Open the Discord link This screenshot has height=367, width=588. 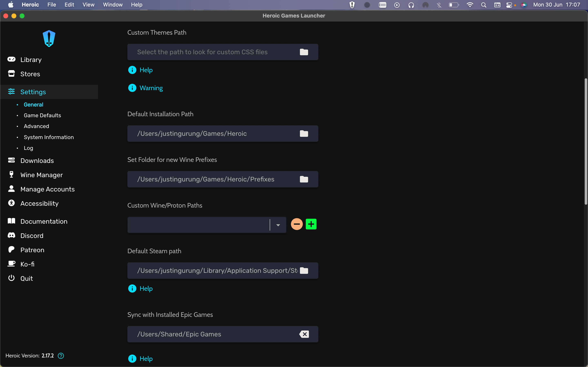click(x=31, y=235)
